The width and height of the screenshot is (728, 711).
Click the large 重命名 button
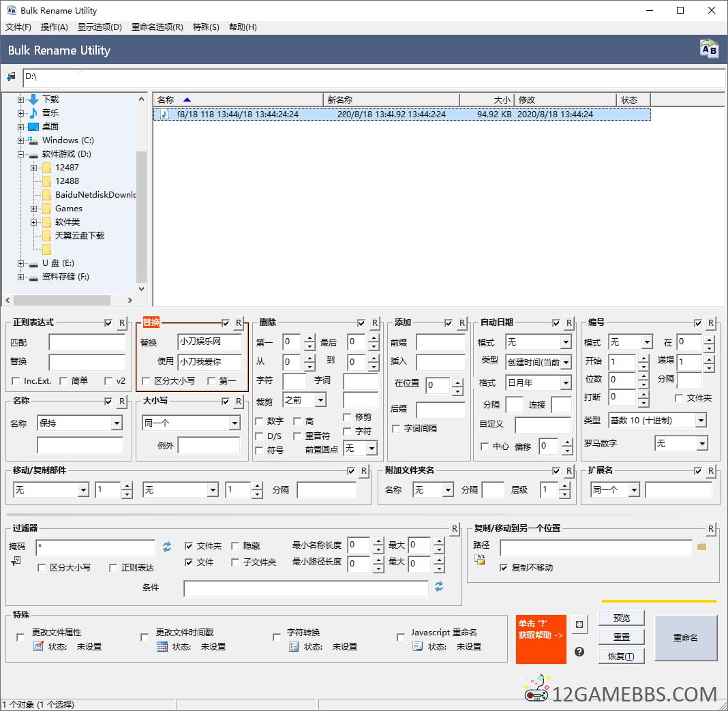click(x=686, y=637)
